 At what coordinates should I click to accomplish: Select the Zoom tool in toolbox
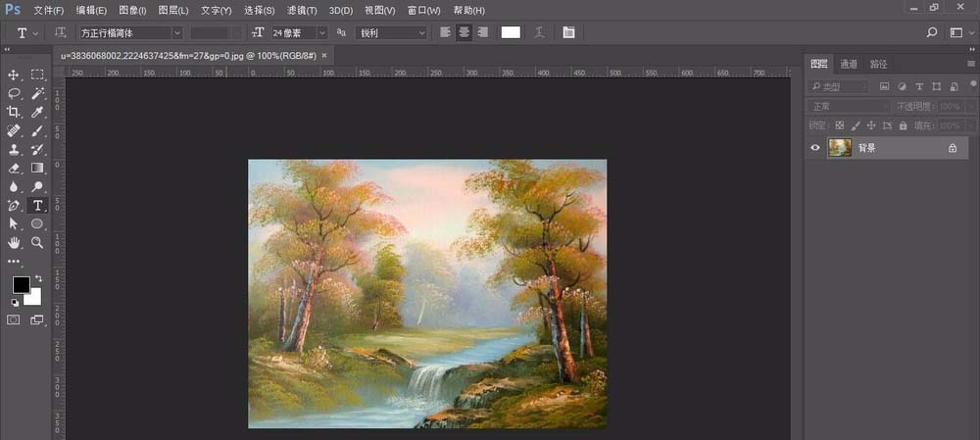pyautogui.click(x=37, y=242)
